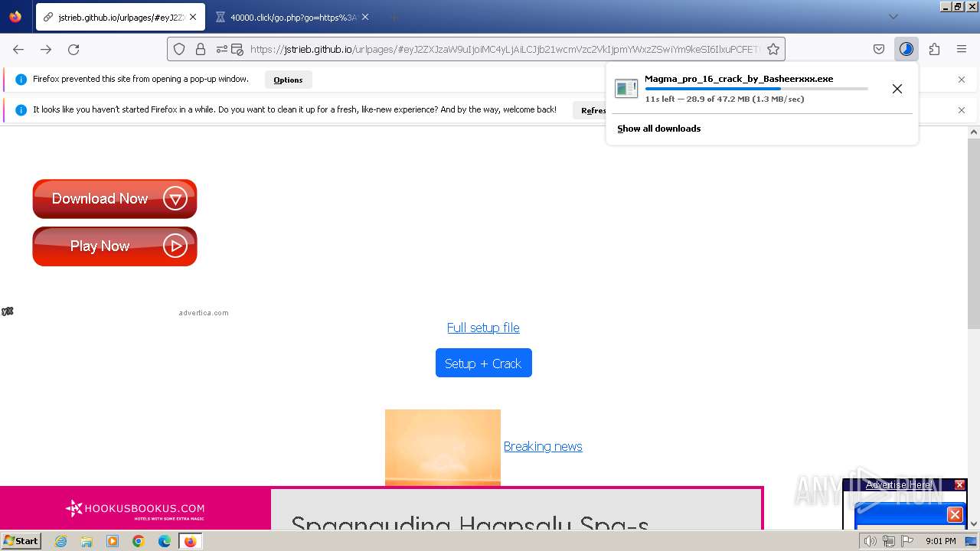Switch to jstrieb.github.io tab
The image size is (980, 551).
[x=120, y=17]
